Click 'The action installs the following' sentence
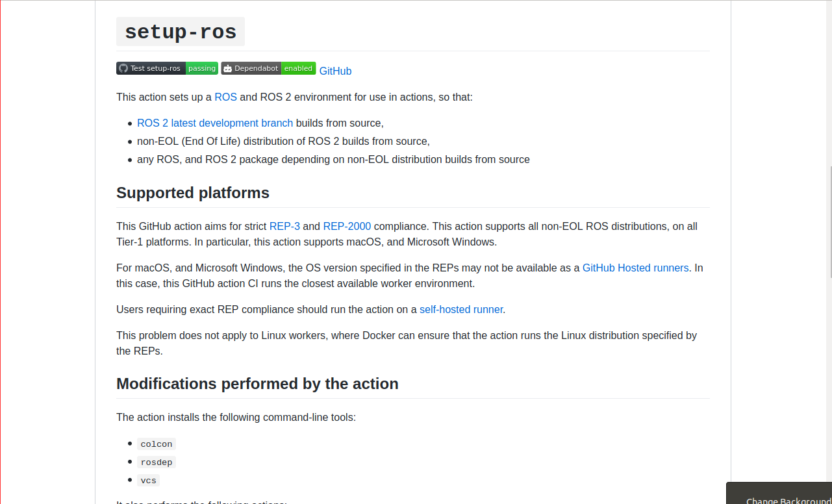This screenshot has width=832, height=504. [x=236, y=417]
